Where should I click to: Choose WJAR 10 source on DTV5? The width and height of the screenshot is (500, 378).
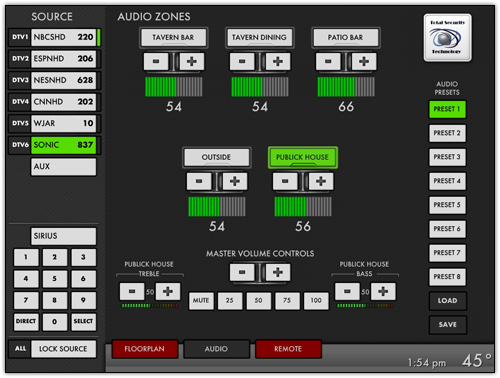[63, 123]
